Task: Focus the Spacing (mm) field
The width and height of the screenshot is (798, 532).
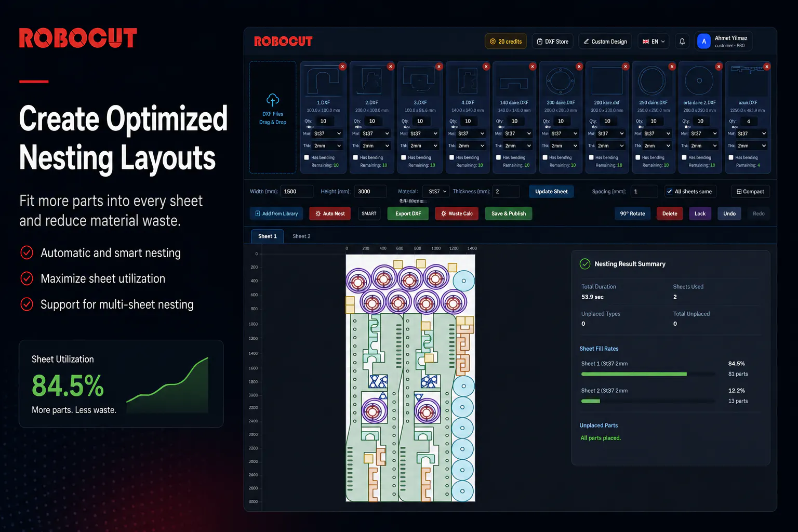Action: (644, 192)
